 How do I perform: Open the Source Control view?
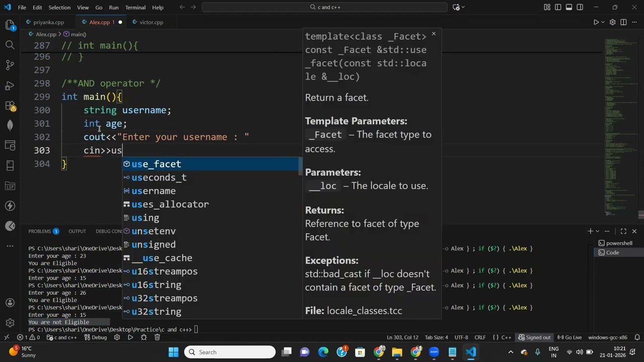point(10,65)
